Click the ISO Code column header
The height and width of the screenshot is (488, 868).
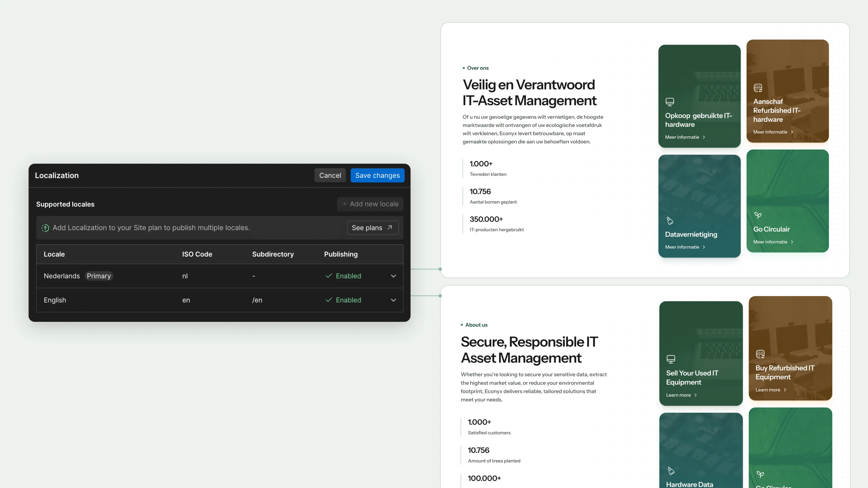[197, 254]
